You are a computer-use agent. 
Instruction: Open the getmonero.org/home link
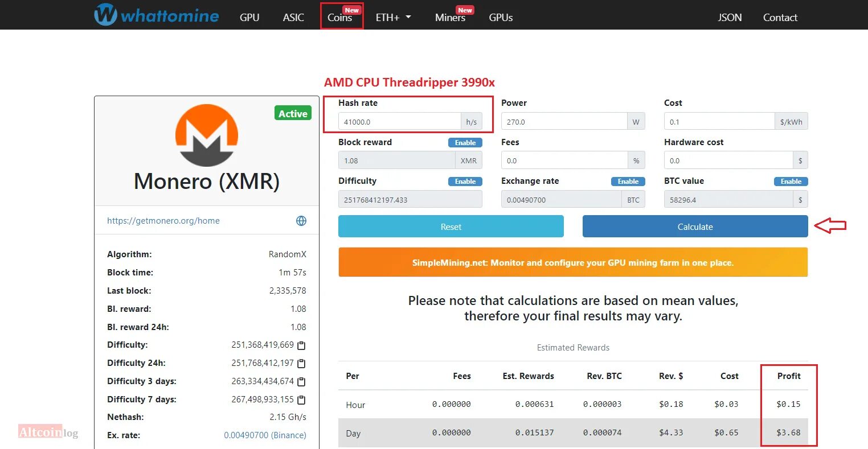(x=163, y=221)
